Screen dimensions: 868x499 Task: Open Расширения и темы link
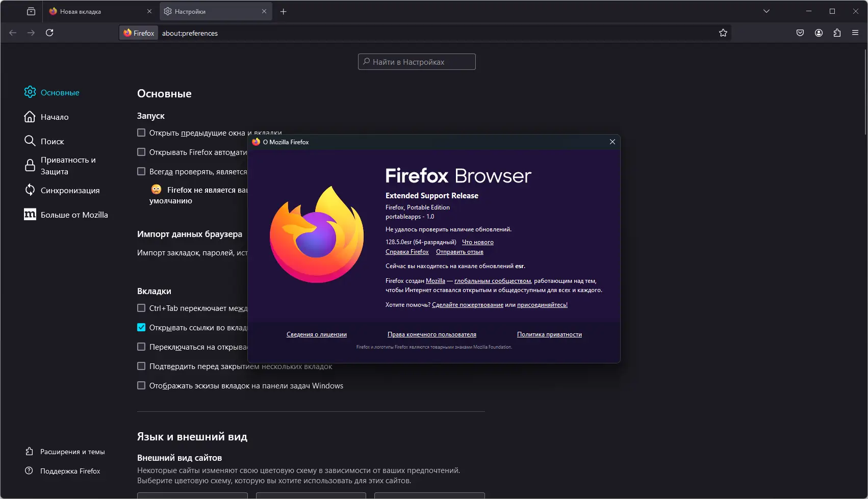point(65,452)
